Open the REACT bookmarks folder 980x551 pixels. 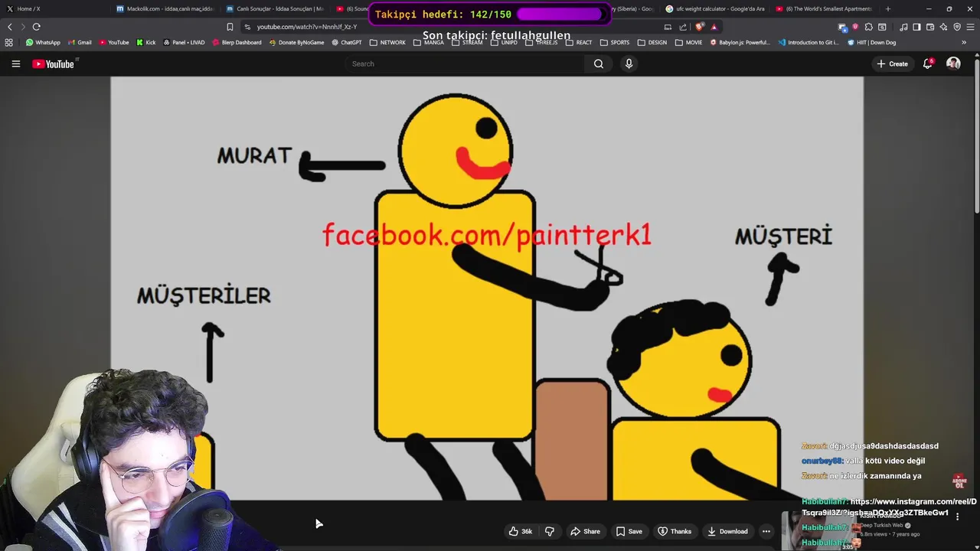[x=579, y=42]
